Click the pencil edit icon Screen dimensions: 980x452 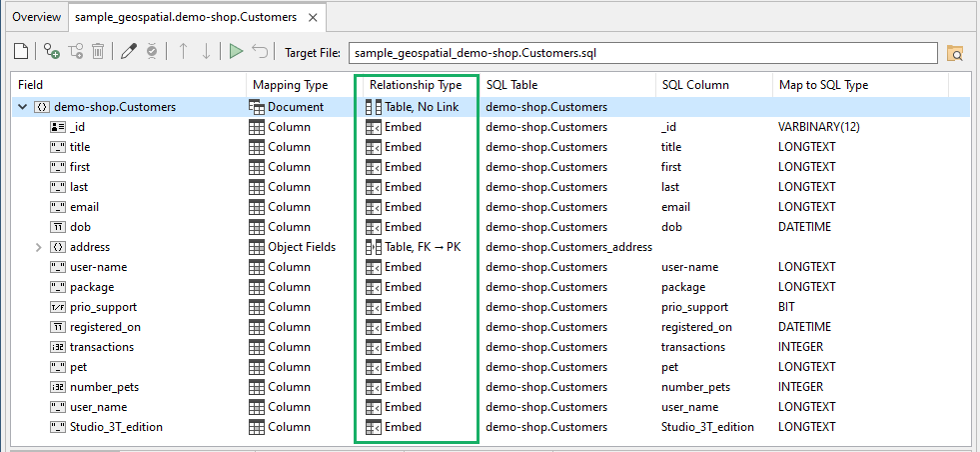[129, 52]
